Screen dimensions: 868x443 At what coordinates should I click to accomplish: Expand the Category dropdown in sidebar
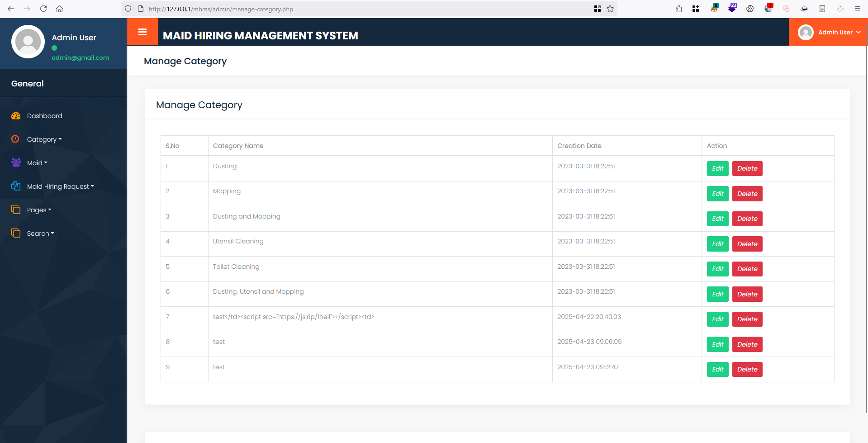point(44,139)
